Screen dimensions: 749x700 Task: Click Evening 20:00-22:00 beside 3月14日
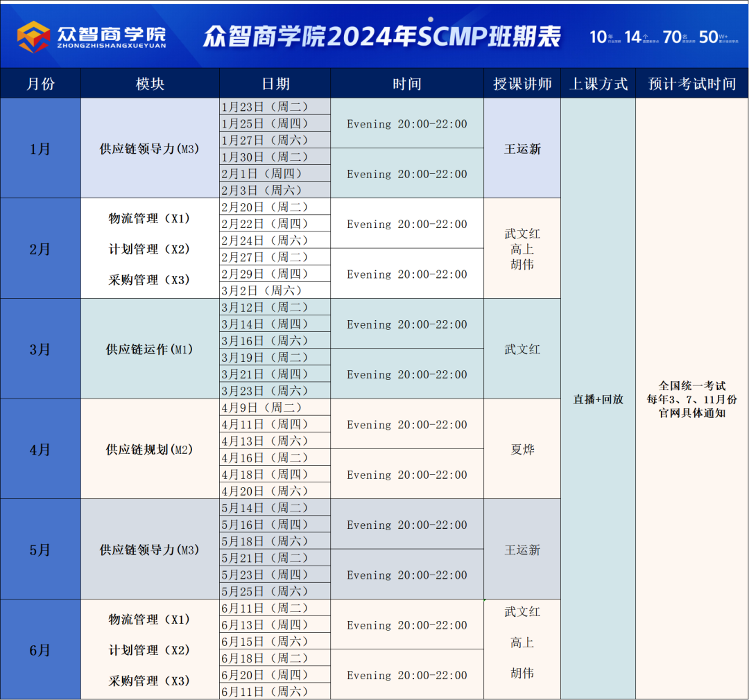pos(407,324)
